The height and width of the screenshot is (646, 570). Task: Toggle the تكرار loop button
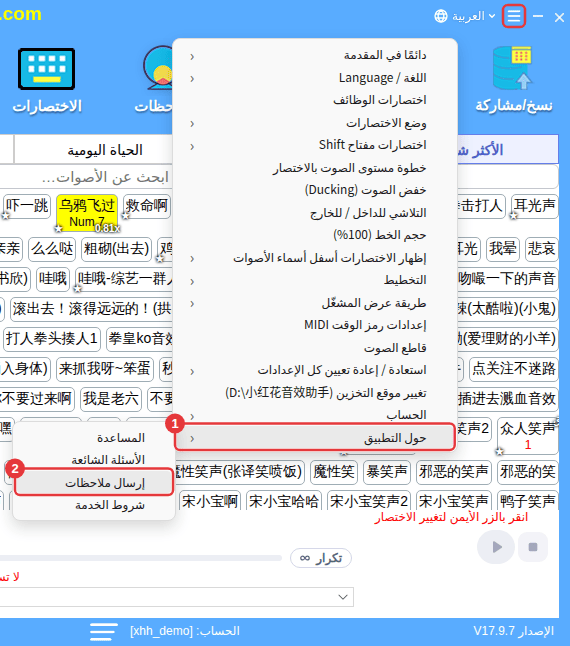point(320,558)
